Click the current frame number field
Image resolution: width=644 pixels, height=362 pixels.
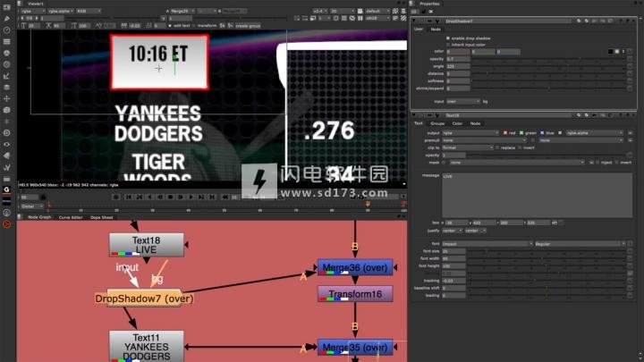click(x=30, y=197)
